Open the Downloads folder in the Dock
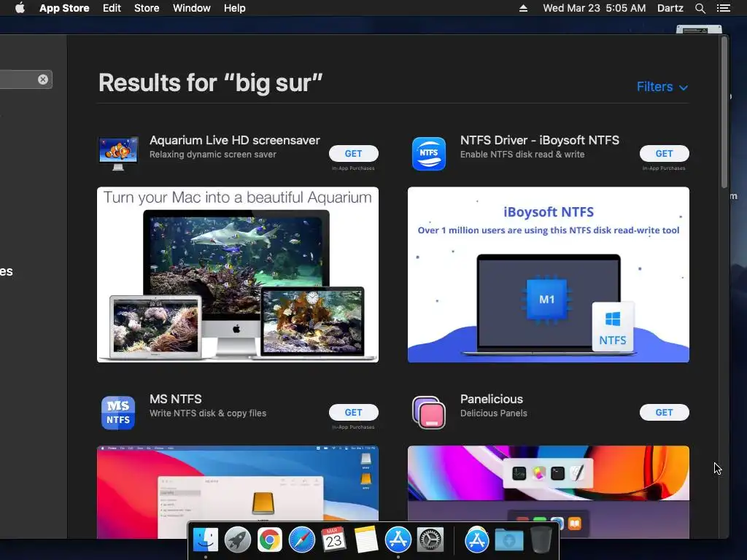This screenshot has height=560, width=747. tap(508, 540)
